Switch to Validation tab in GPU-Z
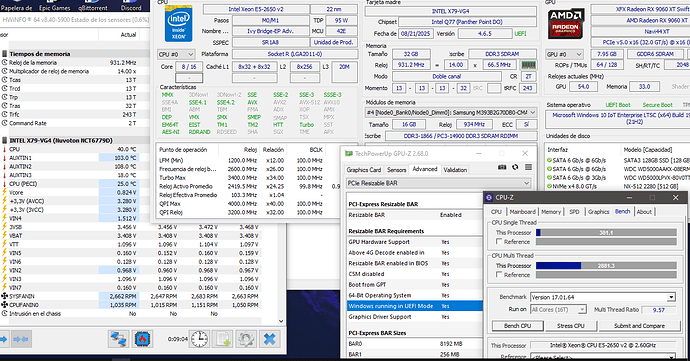Image resolution: width=690 pixels, height=361 pixels. pyautogui.click(x=455, y=170)
